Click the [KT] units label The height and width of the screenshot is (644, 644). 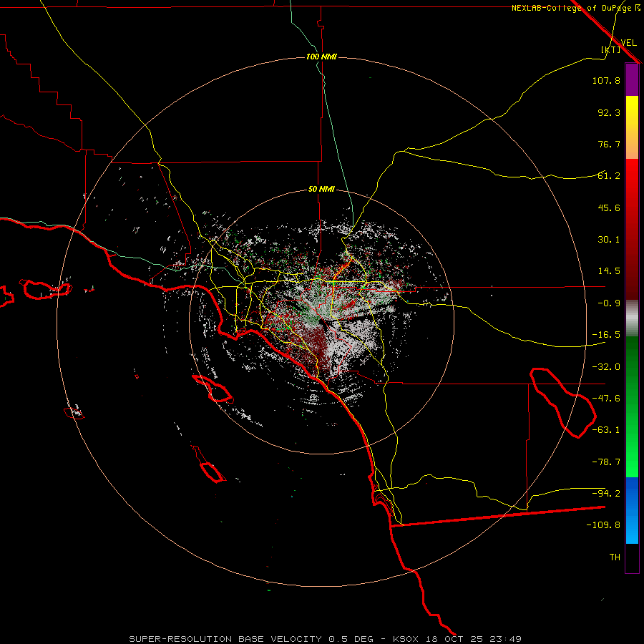coord(611,49)
